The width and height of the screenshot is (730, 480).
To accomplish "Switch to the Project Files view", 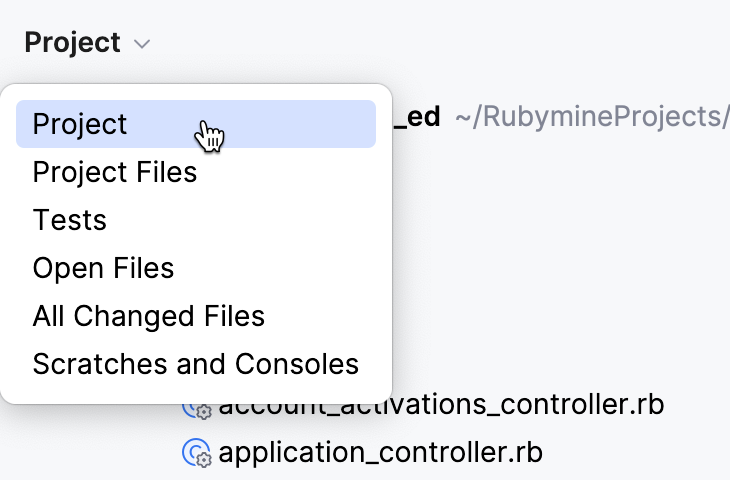I will point(115,172).
